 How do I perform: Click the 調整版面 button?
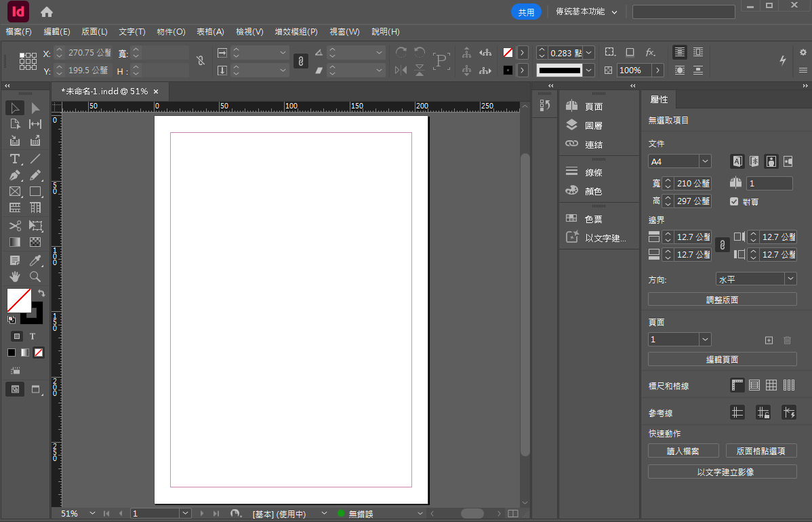coord(722,300)
